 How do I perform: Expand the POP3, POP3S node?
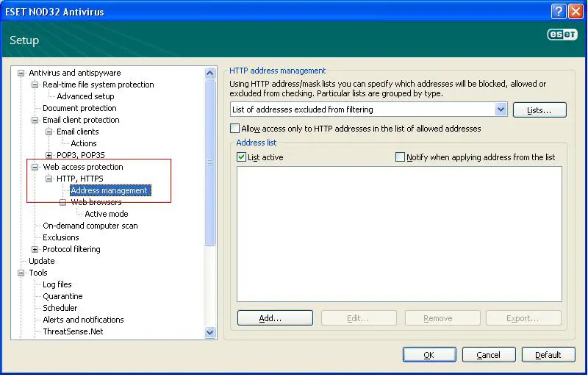[x=49, y=155]
